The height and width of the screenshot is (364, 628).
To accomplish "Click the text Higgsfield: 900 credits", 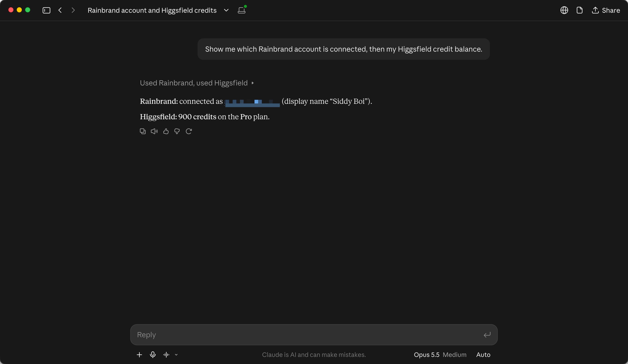I will pyautogui.click(x=178, y=117).
